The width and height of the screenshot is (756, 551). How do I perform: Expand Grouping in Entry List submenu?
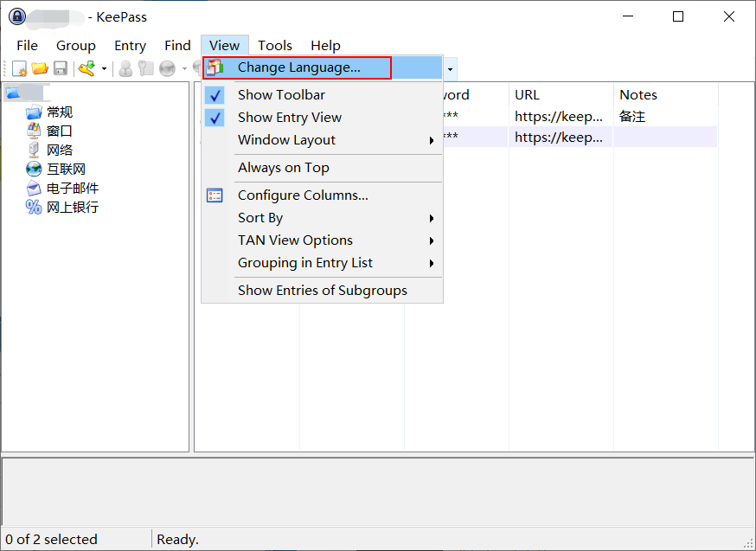322,263
